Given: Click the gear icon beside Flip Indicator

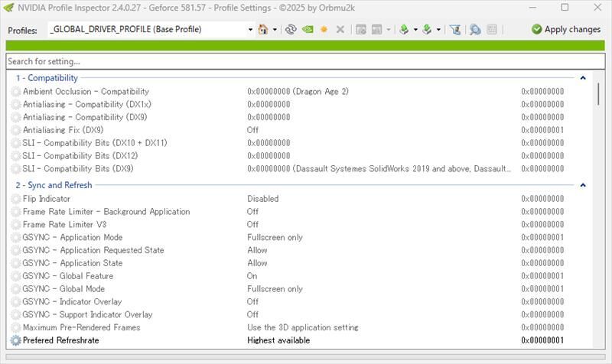Looking at the screenshot, I should [15, 199].
